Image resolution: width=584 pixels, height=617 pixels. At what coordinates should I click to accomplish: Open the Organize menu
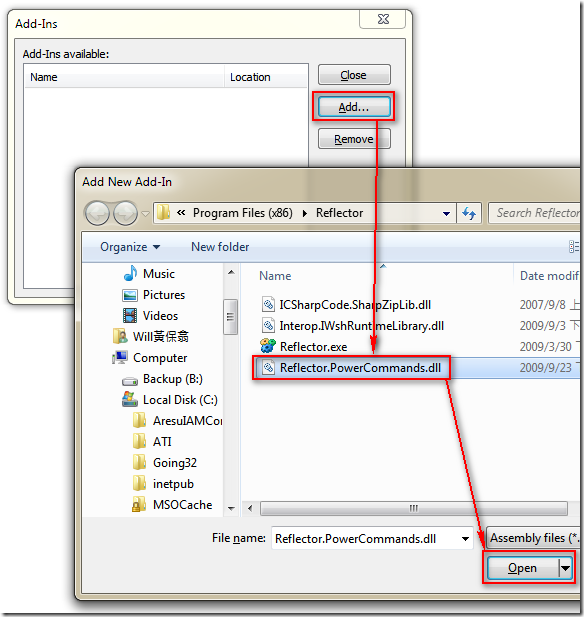pyautogui.click(x=130, y=247)
